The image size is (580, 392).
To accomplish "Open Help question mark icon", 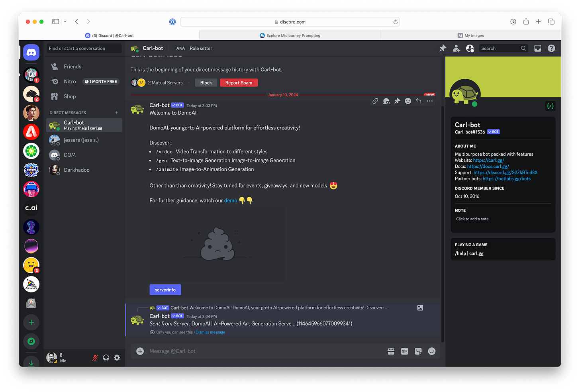I will pos(551,48).
